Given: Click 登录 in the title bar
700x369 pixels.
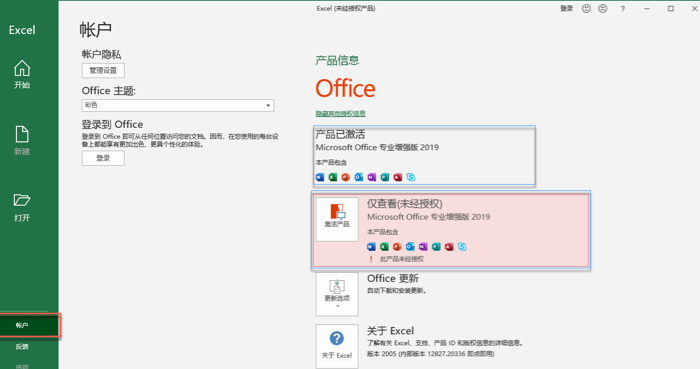Looking at the screenshot, I should (x=567, y=8).
